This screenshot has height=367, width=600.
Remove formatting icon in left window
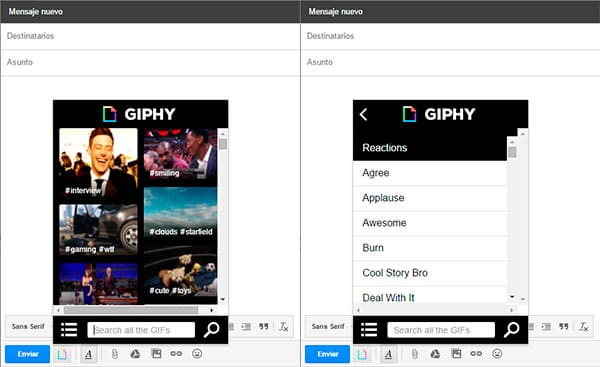283,326
